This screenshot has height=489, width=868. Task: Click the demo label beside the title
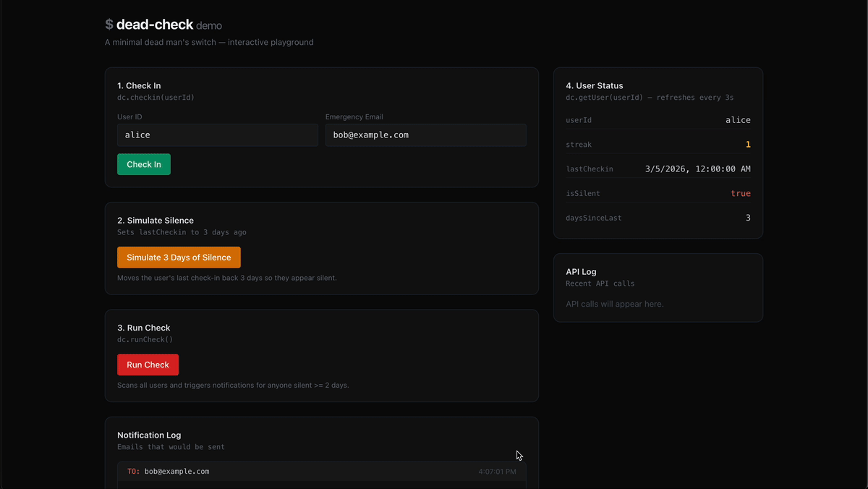click(209, 26)
